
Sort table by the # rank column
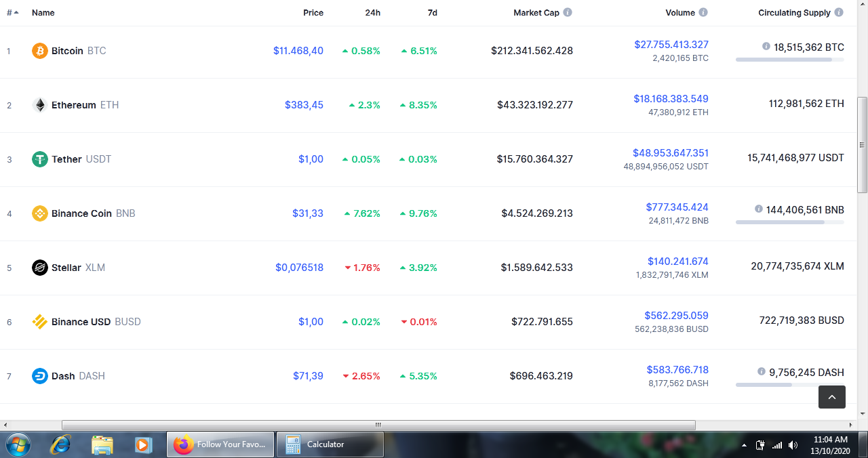click(x=12, y=12)
